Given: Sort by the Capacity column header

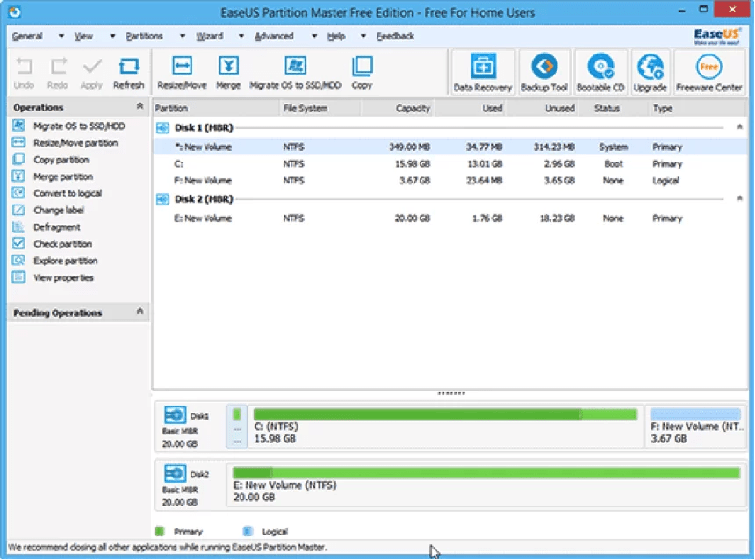Looking at the screenshot, I should 397,108.
